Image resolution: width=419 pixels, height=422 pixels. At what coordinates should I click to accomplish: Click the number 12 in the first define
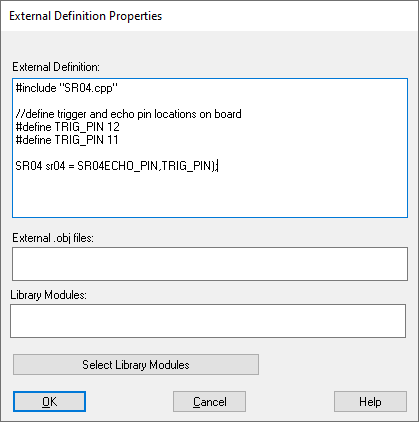(x=113, y=127)
